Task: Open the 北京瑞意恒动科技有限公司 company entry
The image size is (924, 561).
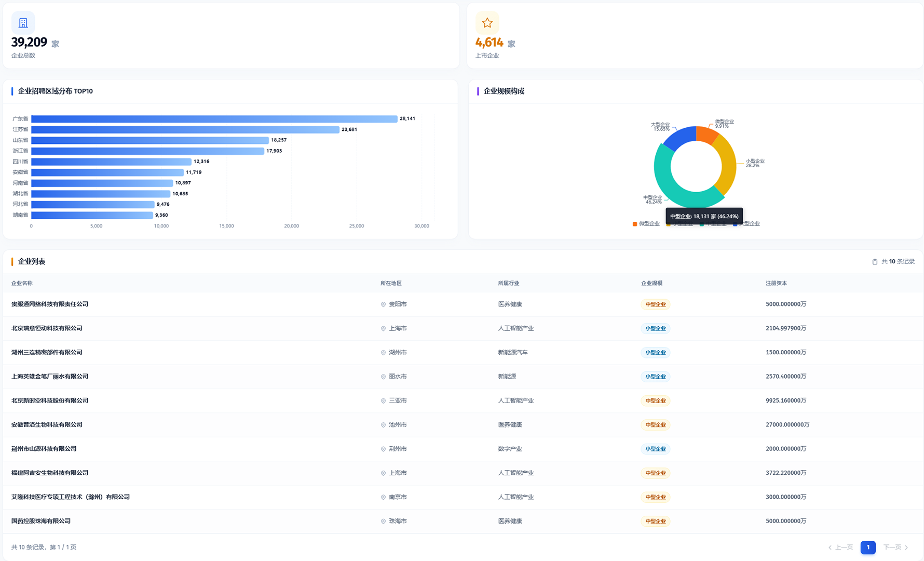Action: (47, 328)
